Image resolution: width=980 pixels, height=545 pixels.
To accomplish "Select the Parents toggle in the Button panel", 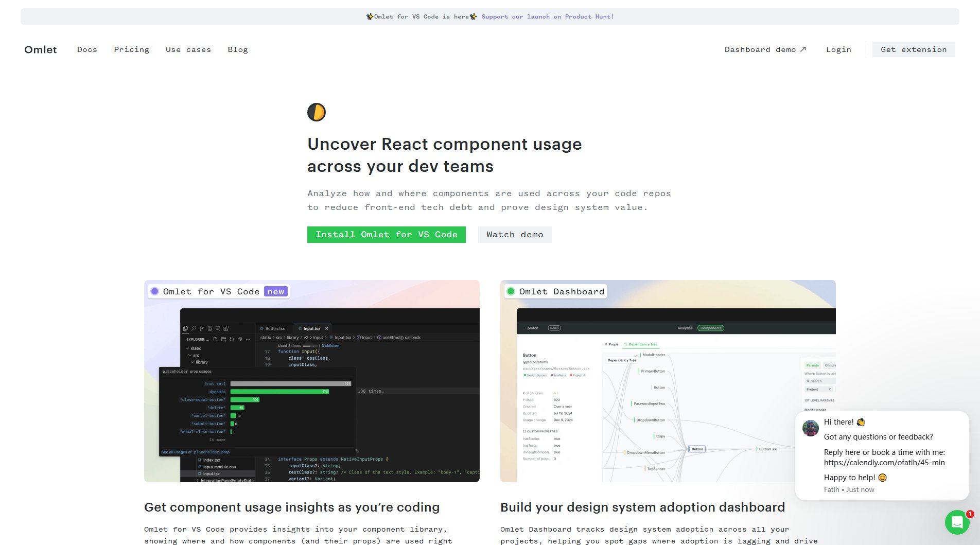I will tap(813, 365).
